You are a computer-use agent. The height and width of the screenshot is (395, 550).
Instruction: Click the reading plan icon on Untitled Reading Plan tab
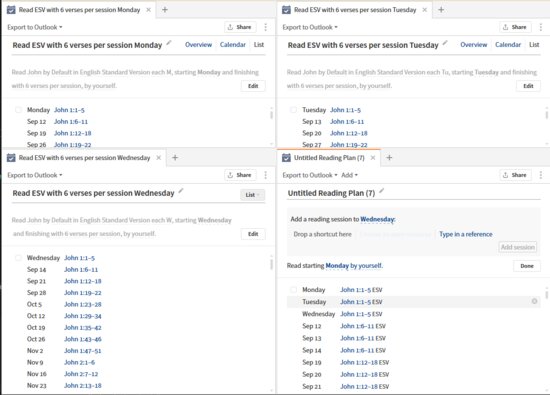click(286, 158)
